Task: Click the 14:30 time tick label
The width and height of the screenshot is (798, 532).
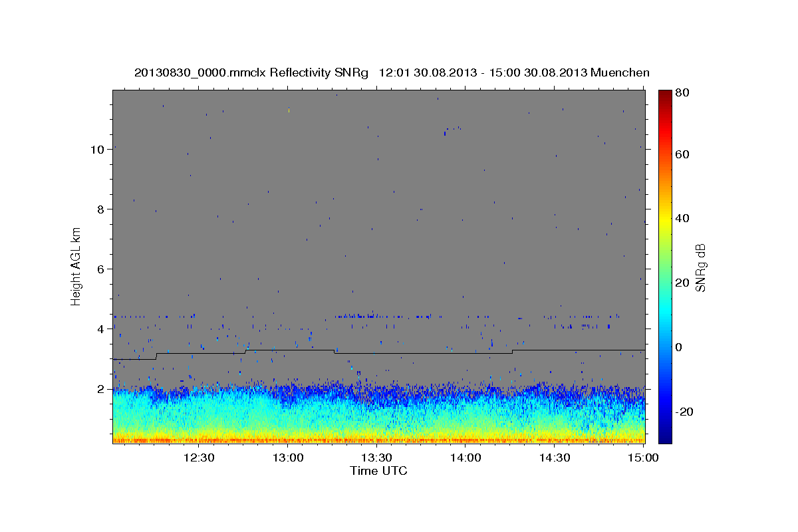Action: [x=554, y=458]
